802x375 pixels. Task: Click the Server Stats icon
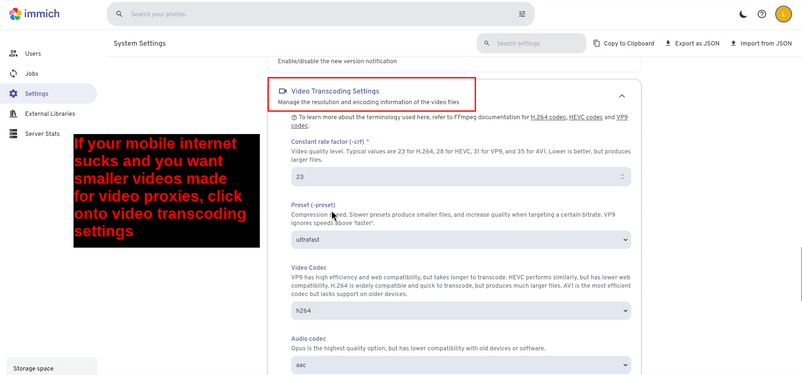point(13,134)
